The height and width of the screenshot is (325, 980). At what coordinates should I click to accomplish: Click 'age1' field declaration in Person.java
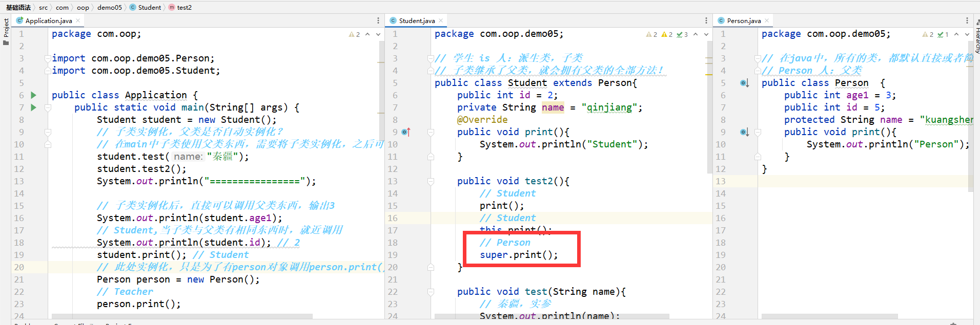point(857,95)
